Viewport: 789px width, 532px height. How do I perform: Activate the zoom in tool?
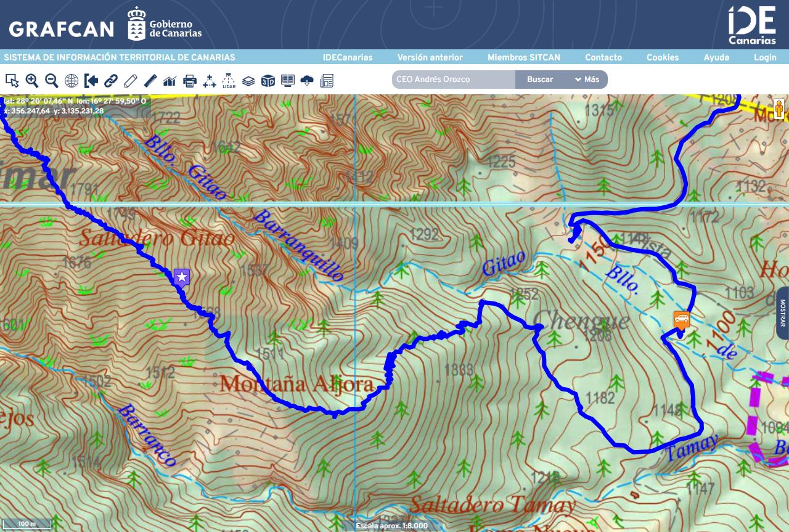coord(31,80)
